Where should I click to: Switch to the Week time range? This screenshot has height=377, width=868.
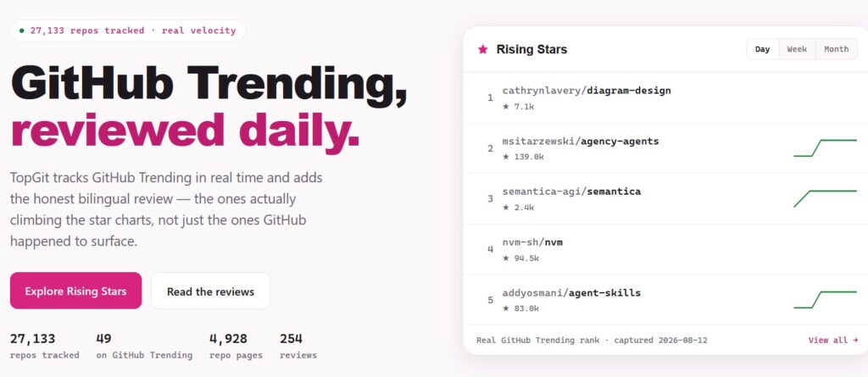pyautogui.click(x=797, y=49)
